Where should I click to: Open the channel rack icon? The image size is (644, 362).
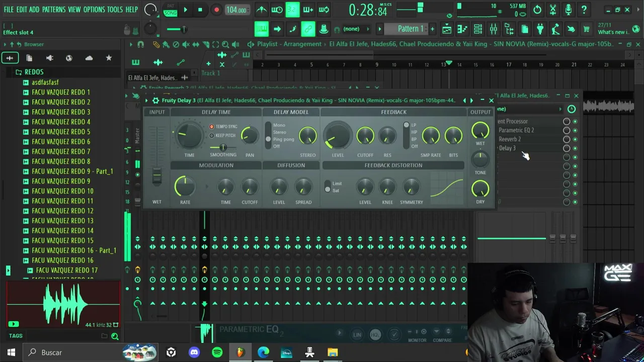tap(478, 29)
